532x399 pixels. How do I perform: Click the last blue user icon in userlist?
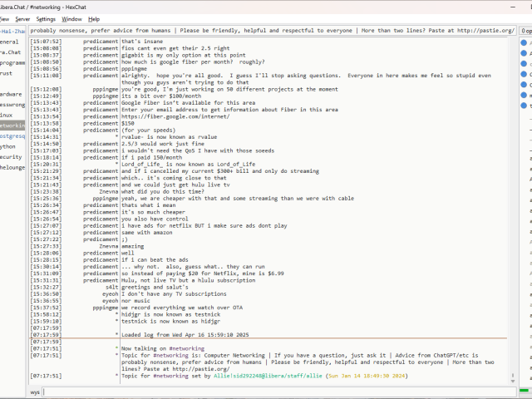pyautogui.click(x=525, y=106)
